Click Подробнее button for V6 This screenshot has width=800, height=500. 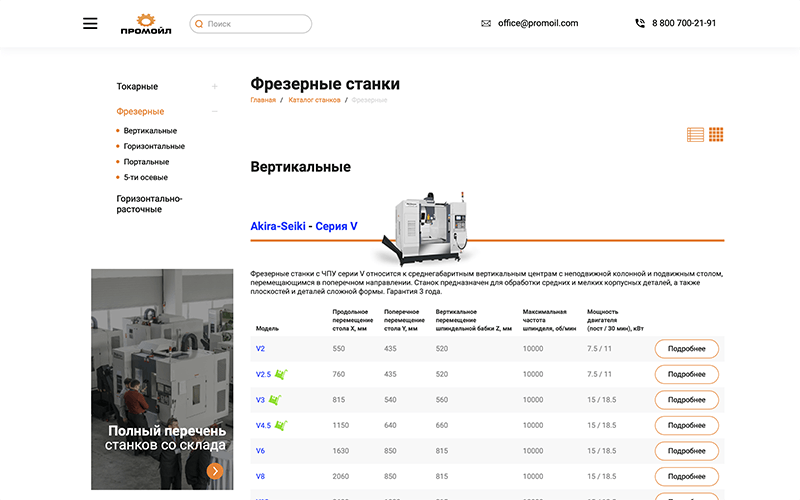[687, 451]
